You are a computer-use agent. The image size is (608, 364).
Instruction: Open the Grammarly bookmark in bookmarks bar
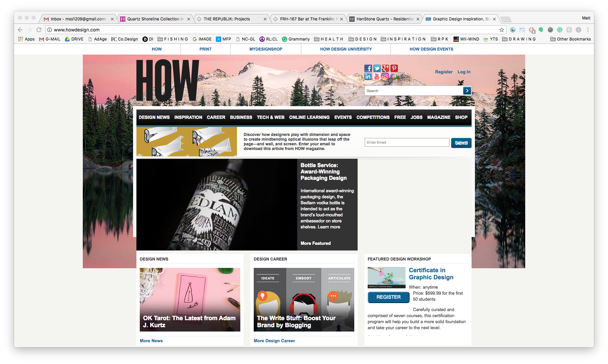pyautogui.click(x=296, y=39)
